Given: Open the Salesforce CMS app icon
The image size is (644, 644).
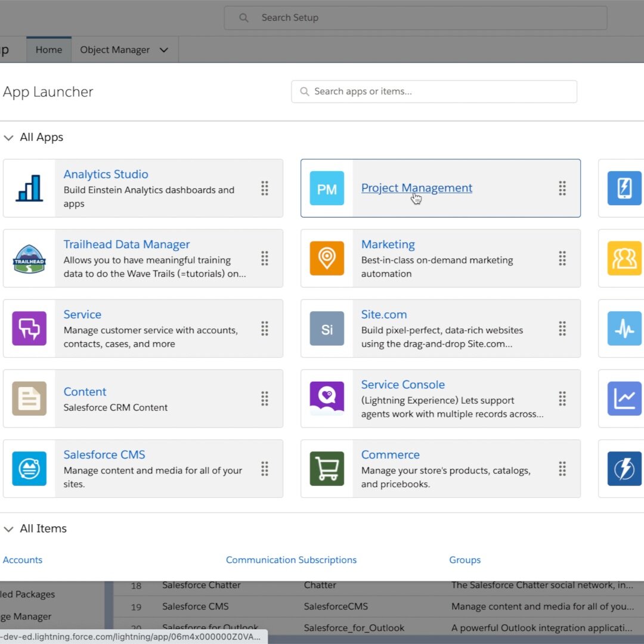Looking at the screenshot, I should point(29,469).
